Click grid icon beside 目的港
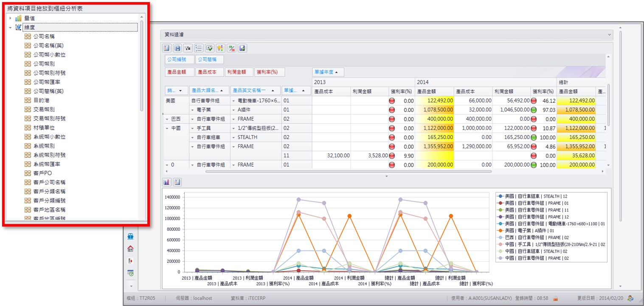This screenshot has width=644, height=306. click(28, 100)
